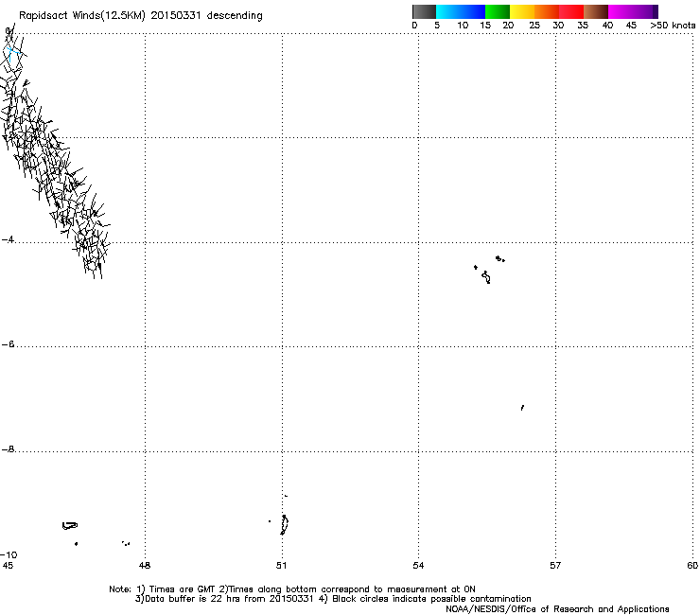Click longitude axis label '45'
The width and height of the screenshot is (700, 615).
[x=8, y=566]
